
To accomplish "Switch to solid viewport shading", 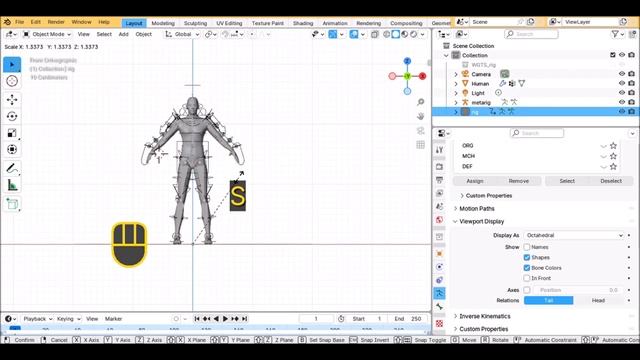I will (396, 34).
